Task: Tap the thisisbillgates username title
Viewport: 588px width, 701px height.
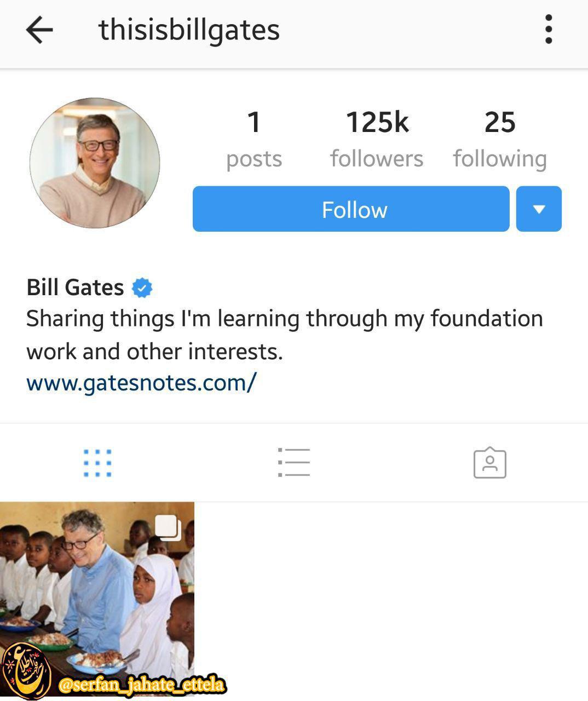Action: (189, 30)
